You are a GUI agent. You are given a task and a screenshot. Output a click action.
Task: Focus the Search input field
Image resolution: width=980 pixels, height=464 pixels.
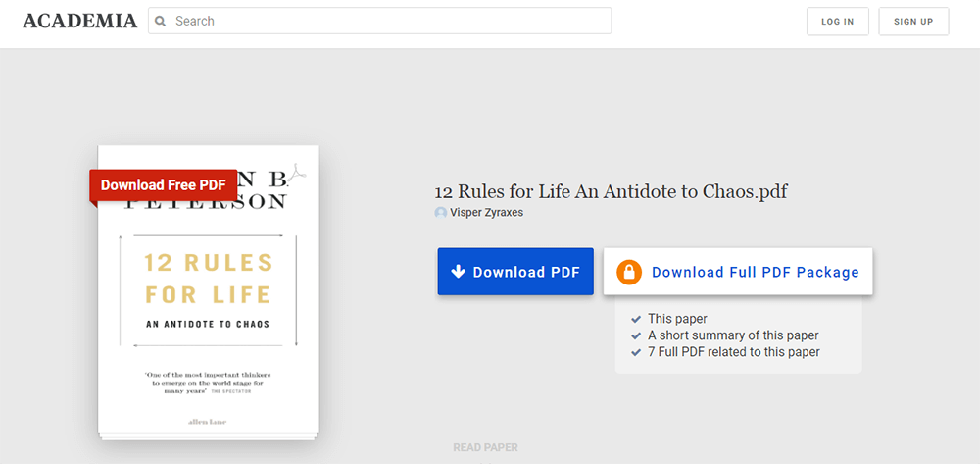point(387,21)
